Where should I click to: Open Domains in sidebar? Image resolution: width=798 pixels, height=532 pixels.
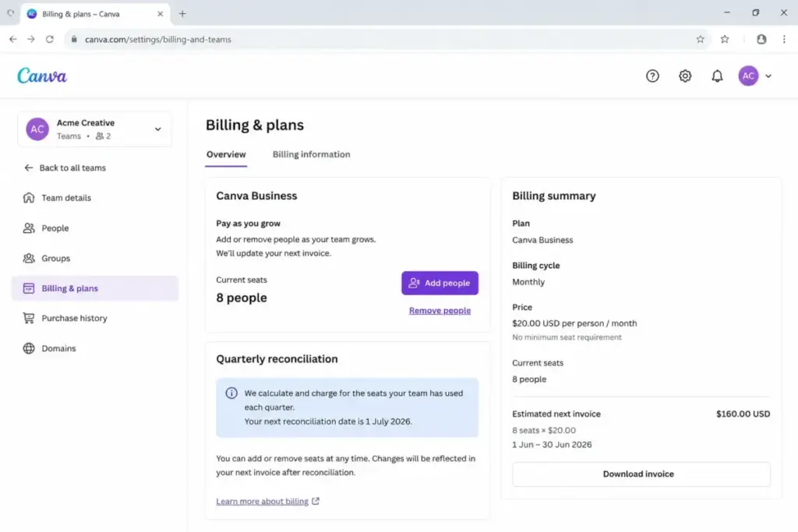pos(94,348)
